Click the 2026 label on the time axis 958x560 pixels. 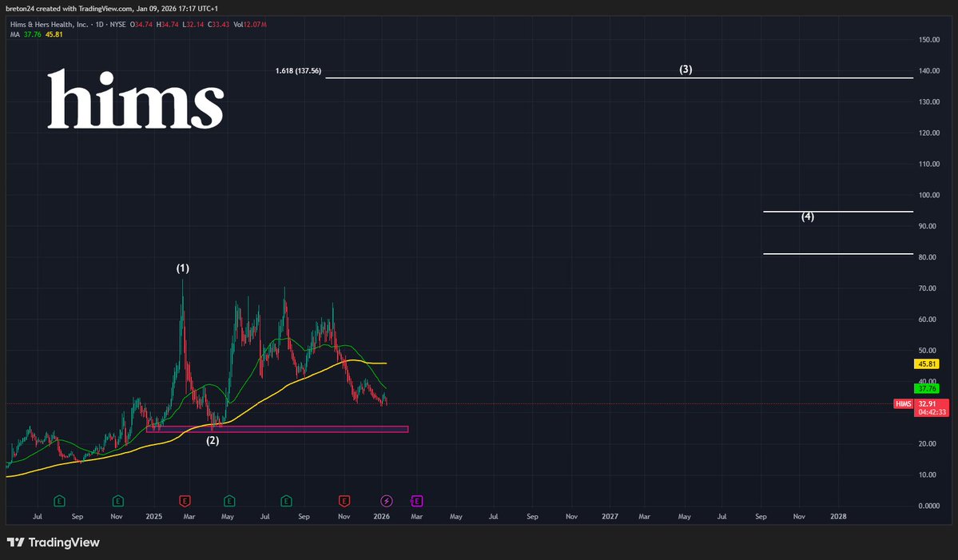coord(381,517)
